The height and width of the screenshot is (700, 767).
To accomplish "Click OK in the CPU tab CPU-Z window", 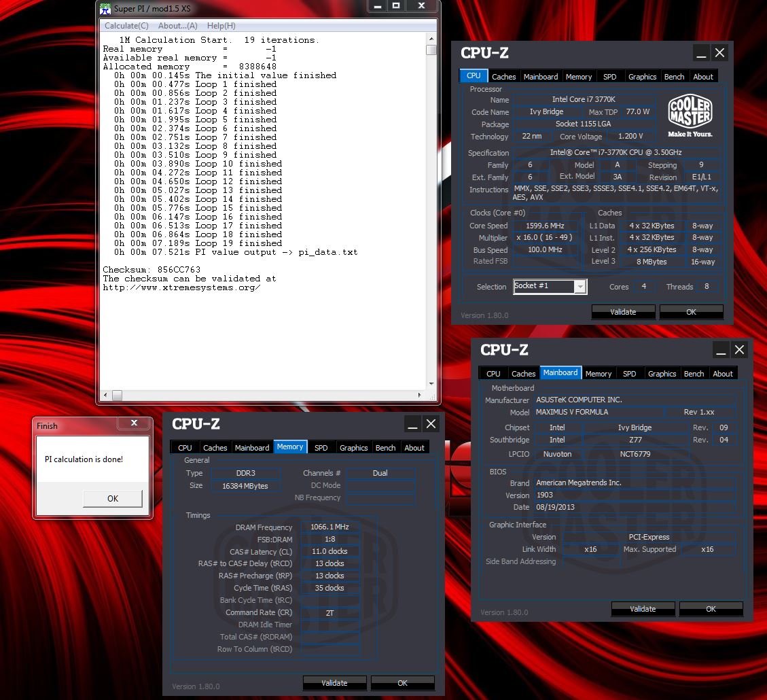I will [x=691, y=311].
